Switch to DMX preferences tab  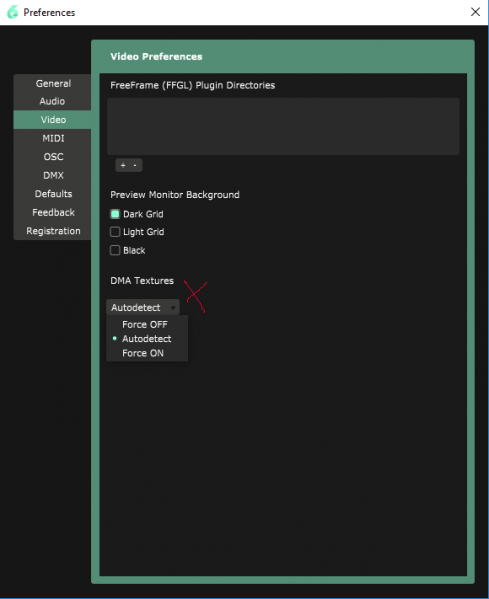pos(53,175)
